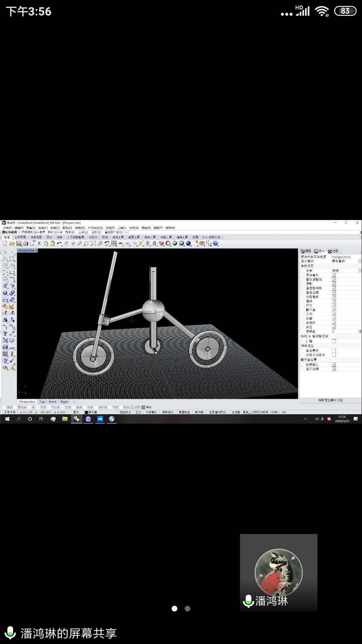Open the 显示模式 display mode dropdown
The width and height of the screenshot is (362, 644).
pos(360,261)
